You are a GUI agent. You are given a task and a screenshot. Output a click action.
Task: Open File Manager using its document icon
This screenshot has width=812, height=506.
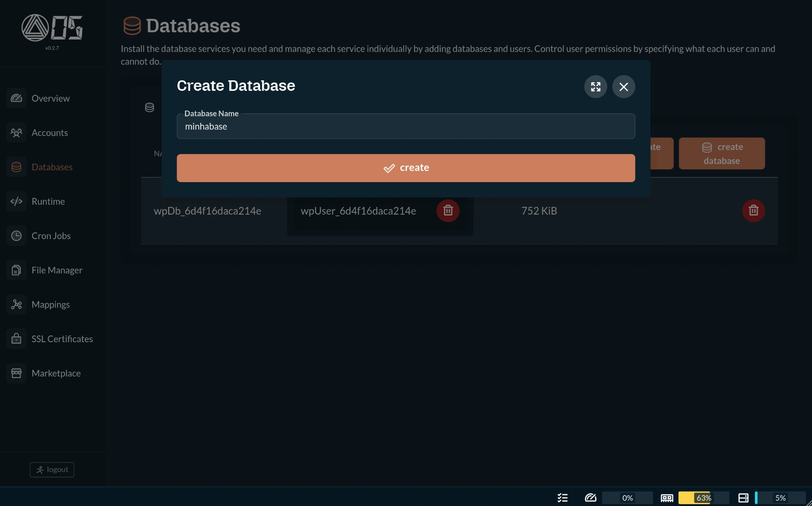coord(16,270)
